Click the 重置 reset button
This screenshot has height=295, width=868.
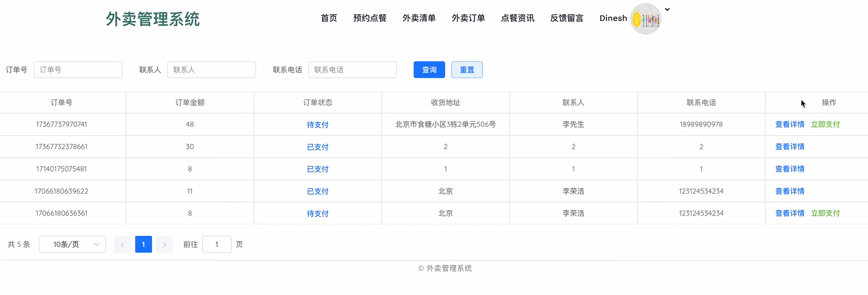point(467,70)
